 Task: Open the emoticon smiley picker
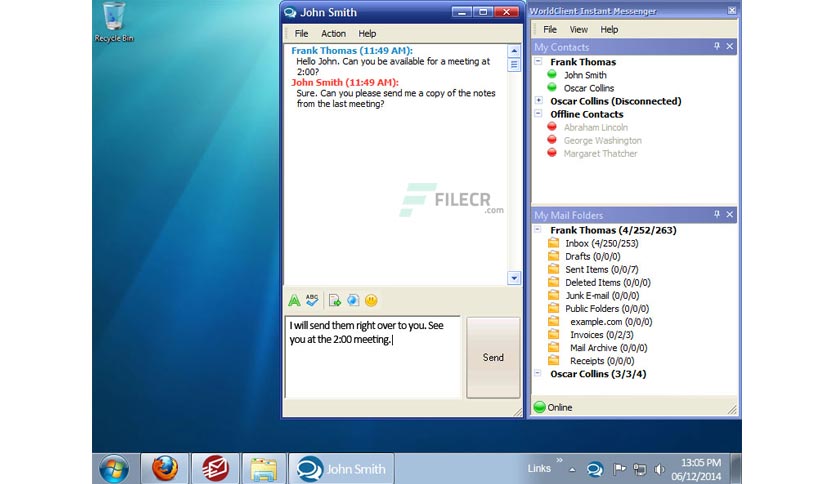point(371,301)
